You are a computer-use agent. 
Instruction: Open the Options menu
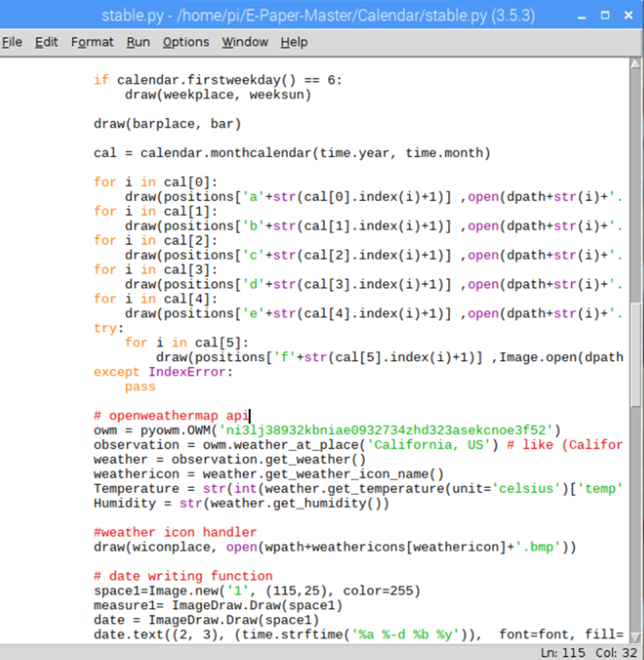click(x=186, y=42)
